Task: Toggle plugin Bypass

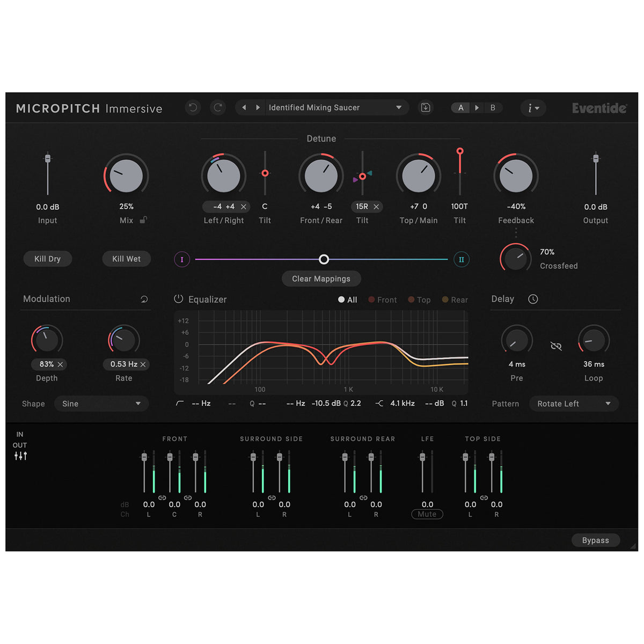Action: 595,540
